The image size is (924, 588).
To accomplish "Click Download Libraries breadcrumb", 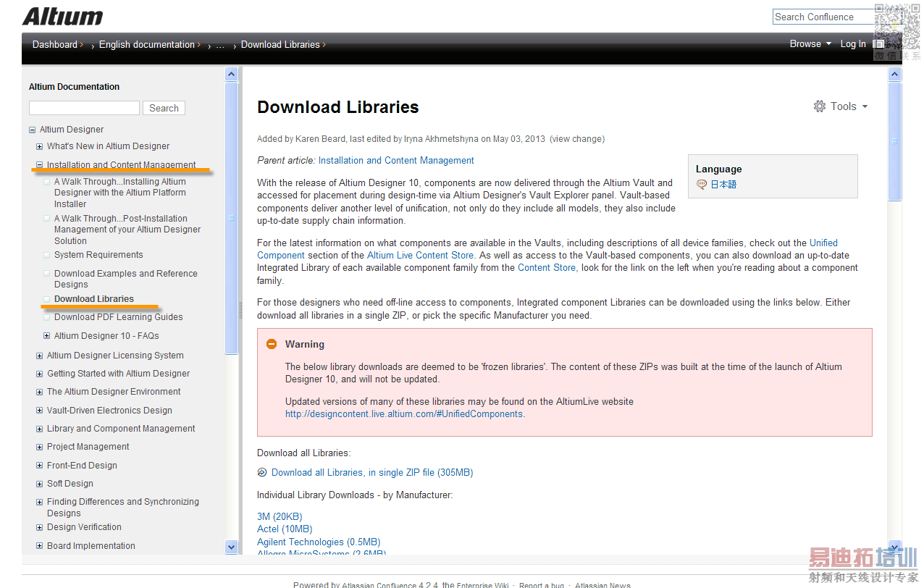I will 280,44.
